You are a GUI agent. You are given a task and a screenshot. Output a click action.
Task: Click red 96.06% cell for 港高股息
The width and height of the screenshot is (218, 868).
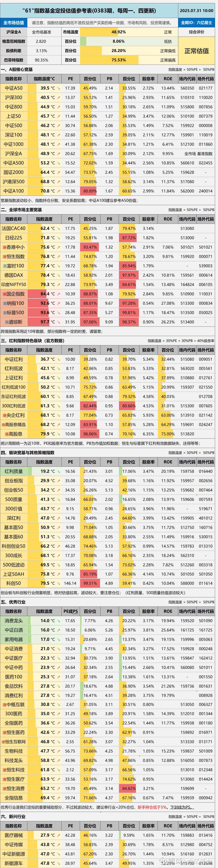(90, 434)
